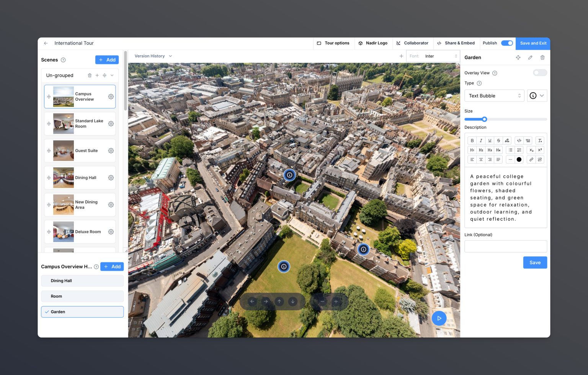Click the delete trash icon for Garden hotspot
The width and height of the screenshot is (588, 375).
click(x=542, y=57)
